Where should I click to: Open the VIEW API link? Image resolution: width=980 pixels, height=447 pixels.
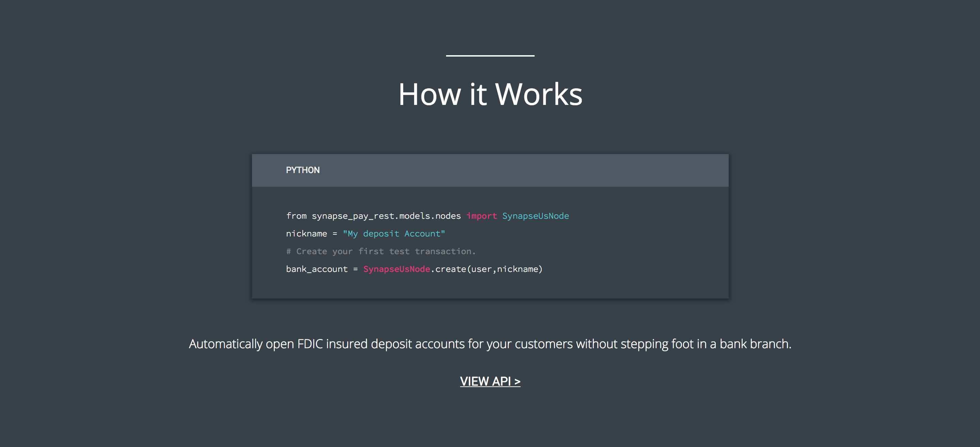tap(490, 381)
